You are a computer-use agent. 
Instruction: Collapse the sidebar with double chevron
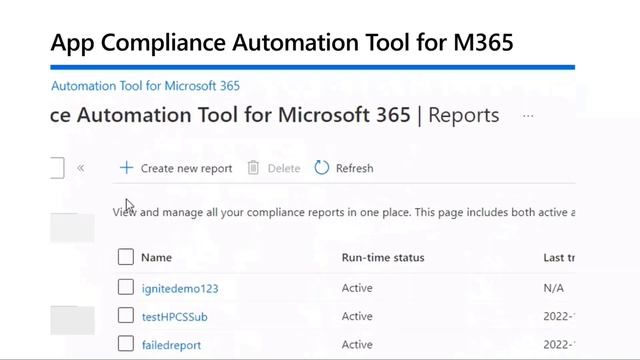81,168
